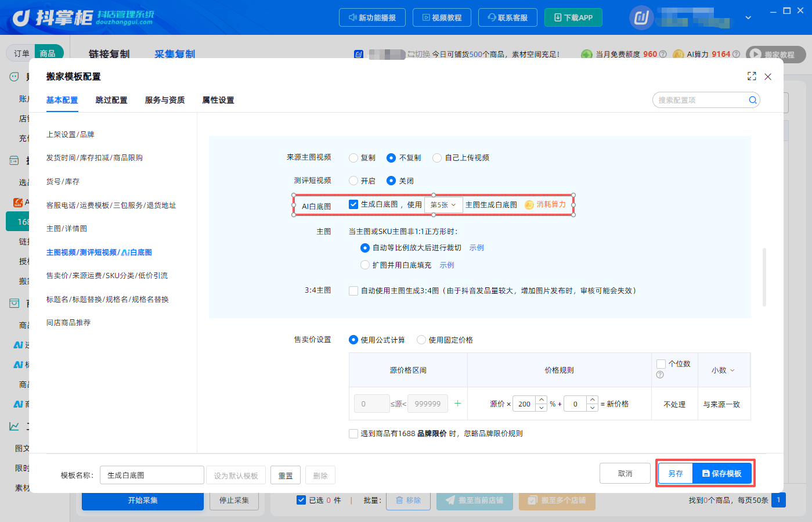
Task: Click the 抖掌柜 logo in title bar
Action: point(83,17)
